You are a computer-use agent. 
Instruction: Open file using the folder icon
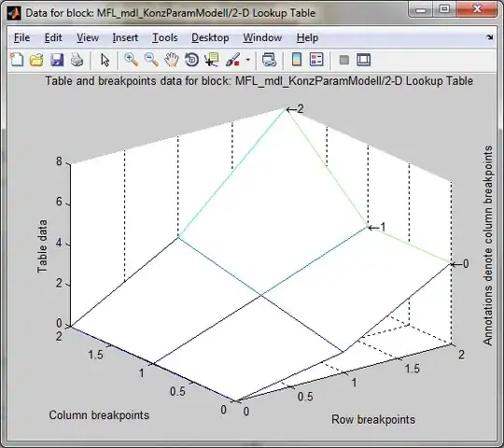pos(36,60)
